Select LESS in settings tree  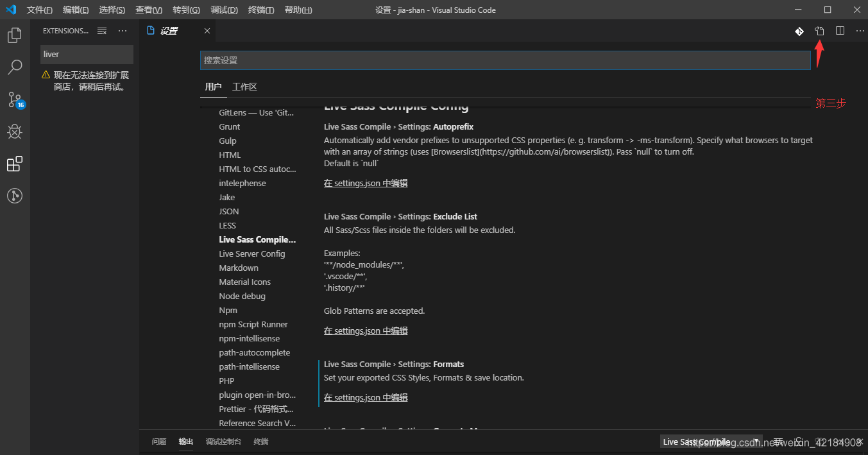(228, 225)
